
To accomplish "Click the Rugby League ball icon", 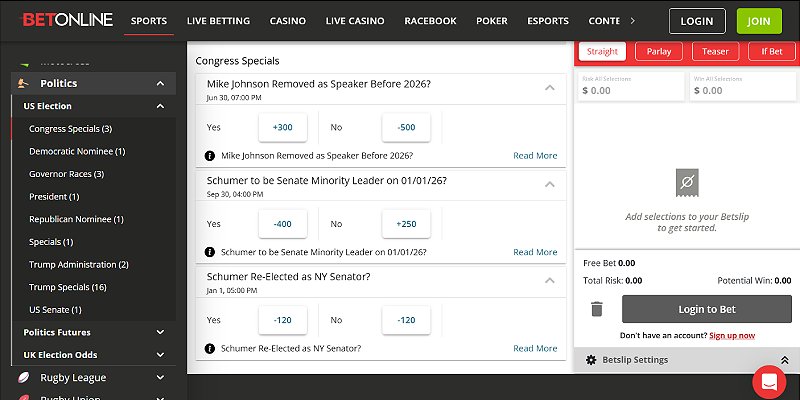I will (x=23, y=378).
